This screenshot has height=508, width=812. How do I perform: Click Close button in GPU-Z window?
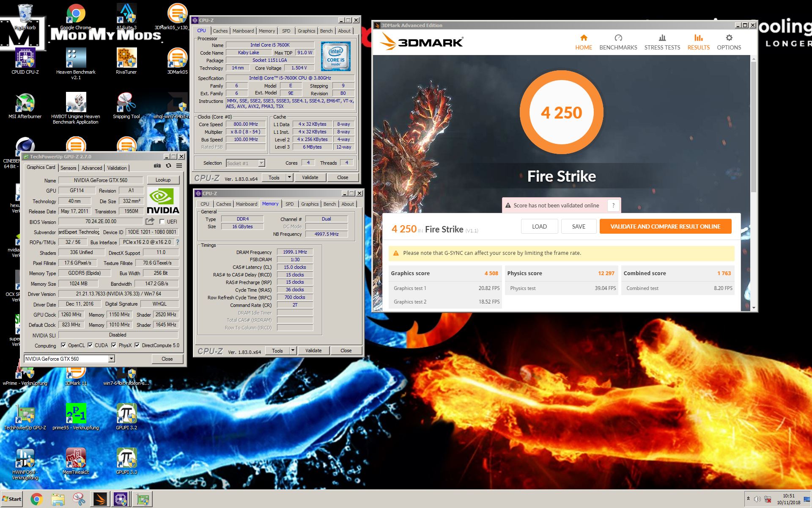167,359
